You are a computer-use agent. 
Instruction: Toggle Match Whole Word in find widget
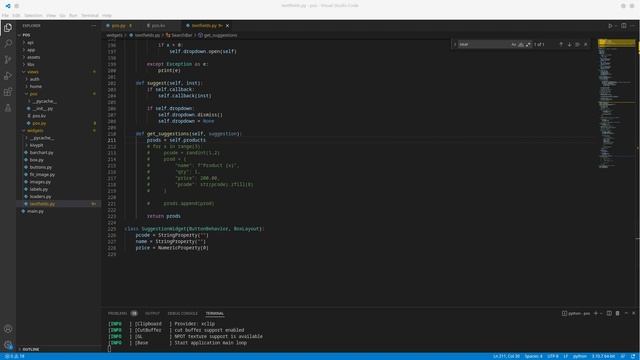pyautogui.click(x=521, y=44)
